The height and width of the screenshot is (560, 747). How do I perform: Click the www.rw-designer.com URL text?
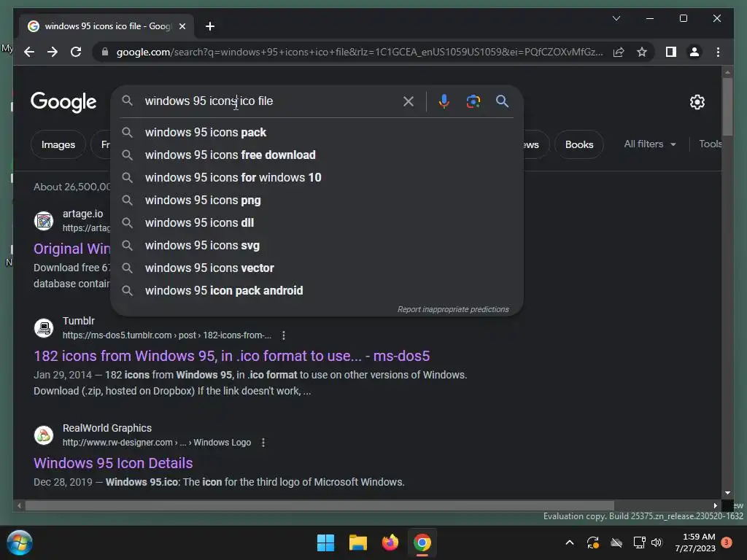click(x=157, y=443)
